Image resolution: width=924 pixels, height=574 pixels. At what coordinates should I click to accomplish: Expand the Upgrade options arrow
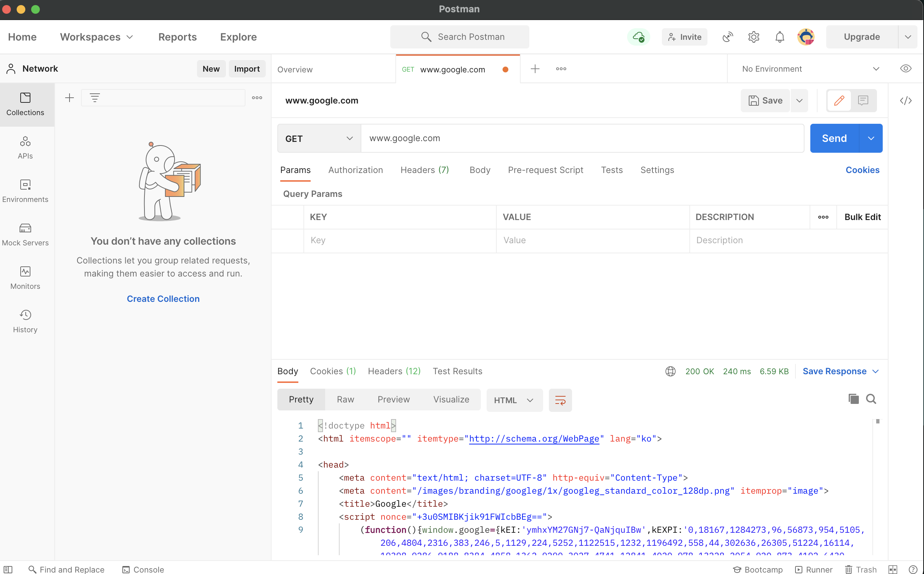tap(908, 37)
